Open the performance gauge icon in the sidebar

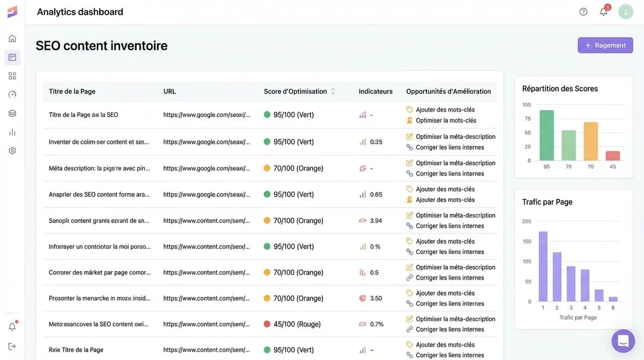coord(12,94)
